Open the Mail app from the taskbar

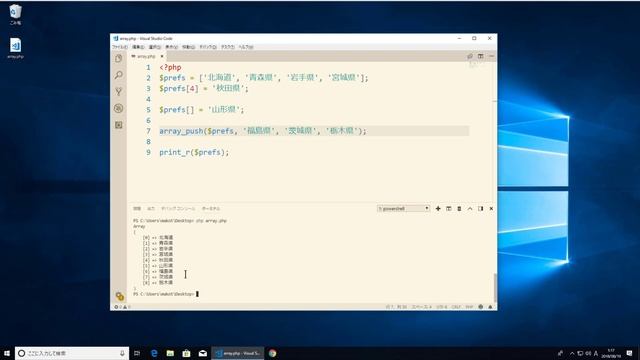203,353
